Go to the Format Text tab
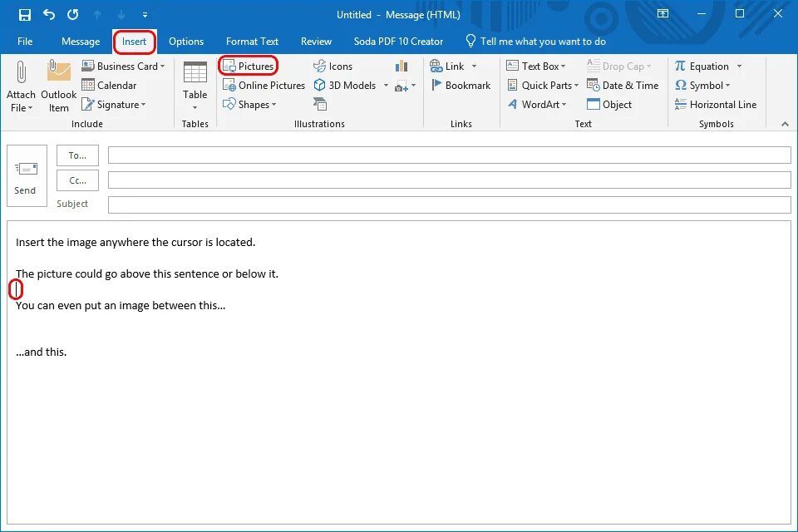 252,42
